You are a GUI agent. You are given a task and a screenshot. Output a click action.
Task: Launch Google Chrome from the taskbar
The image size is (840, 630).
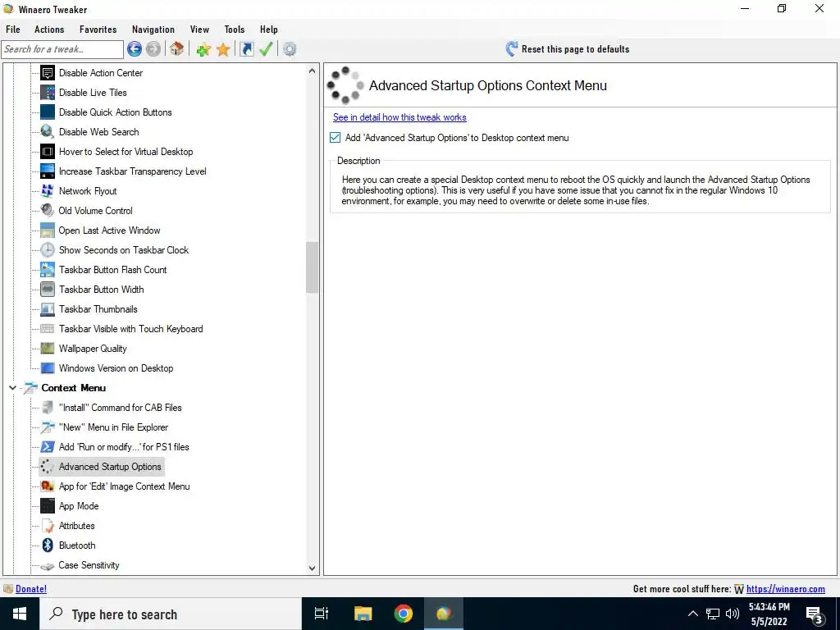click(404, 614)
